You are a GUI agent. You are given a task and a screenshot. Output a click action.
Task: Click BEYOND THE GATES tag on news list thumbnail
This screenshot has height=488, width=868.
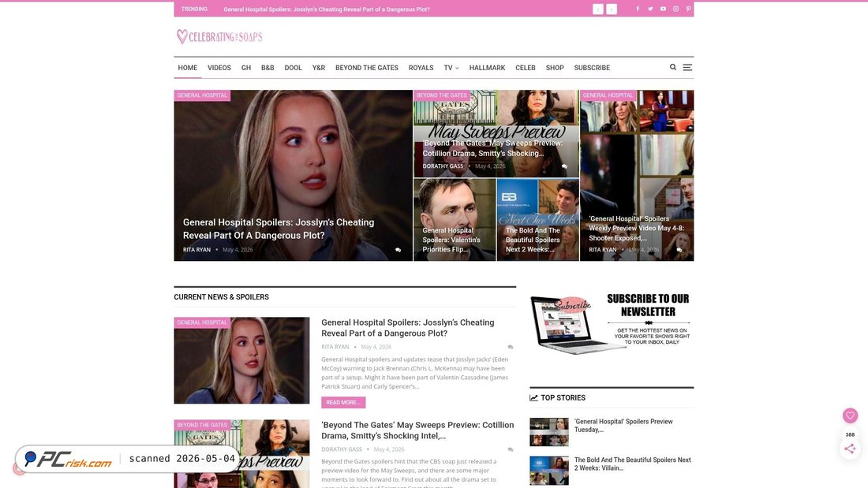(202, 425)
